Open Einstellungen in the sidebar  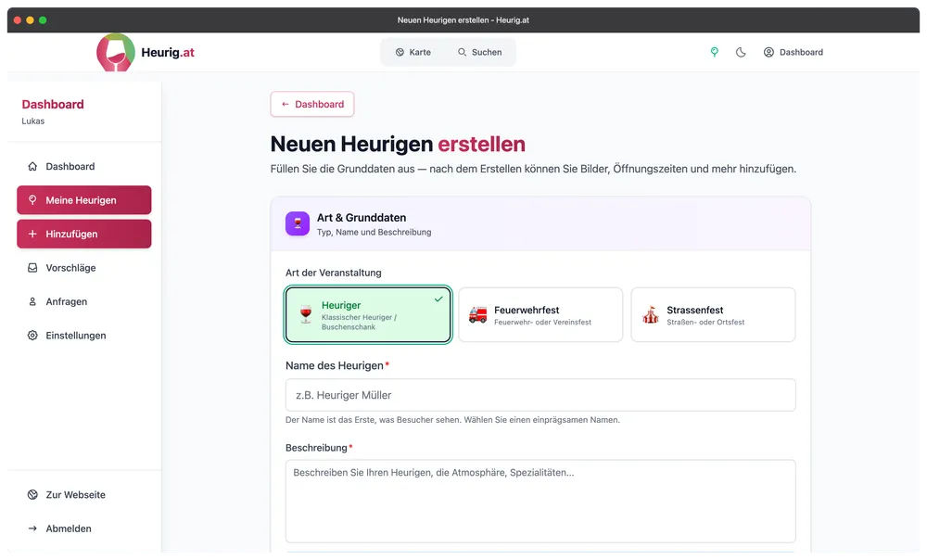pos(84,336)
